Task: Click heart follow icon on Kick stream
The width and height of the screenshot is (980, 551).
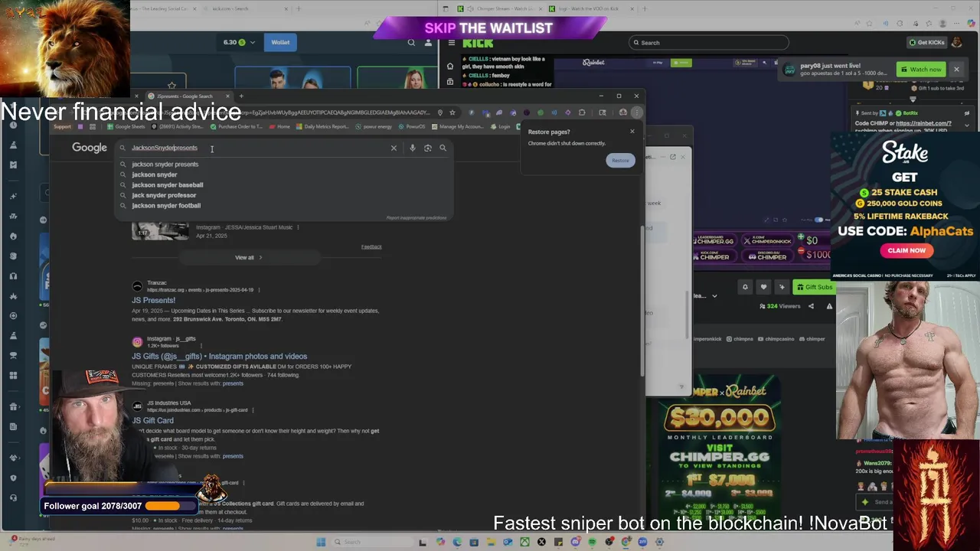Action: [x=763, y=287]
